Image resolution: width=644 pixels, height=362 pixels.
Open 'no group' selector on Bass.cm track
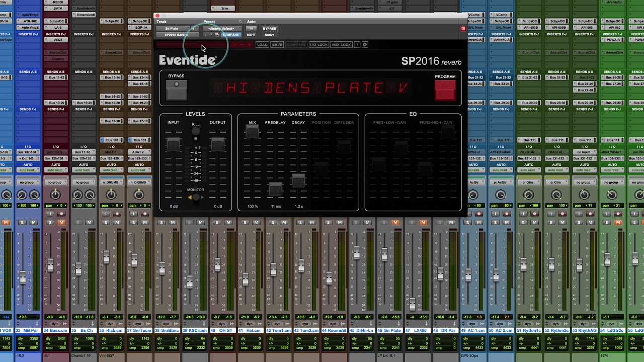(55, 183)
